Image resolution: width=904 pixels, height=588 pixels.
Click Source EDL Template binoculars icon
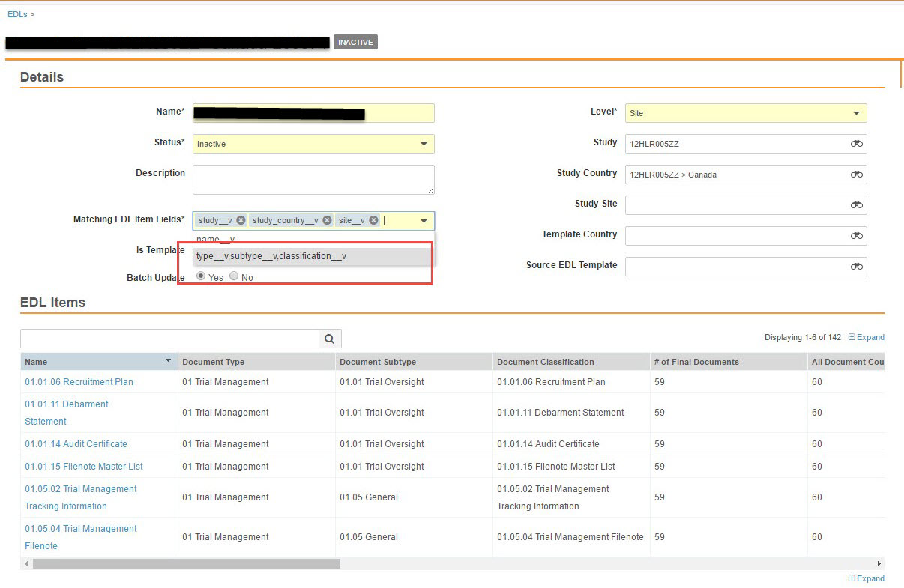(856, 267)
